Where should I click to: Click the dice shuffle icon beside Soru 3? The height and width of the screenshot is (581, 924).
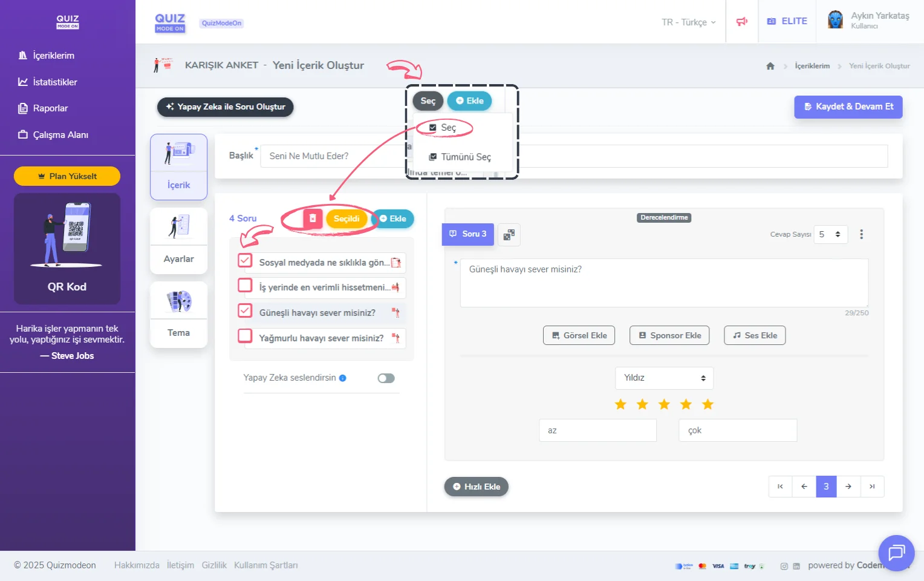point(509,235)
